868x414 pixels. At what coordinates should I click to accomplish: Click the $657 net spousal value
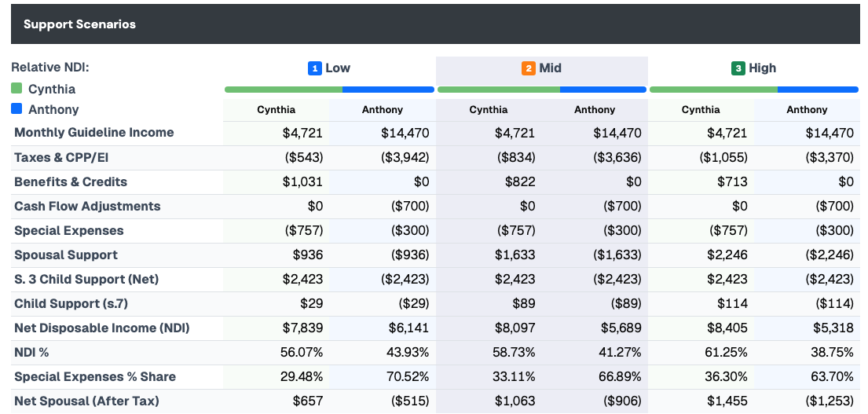point(308,401)
